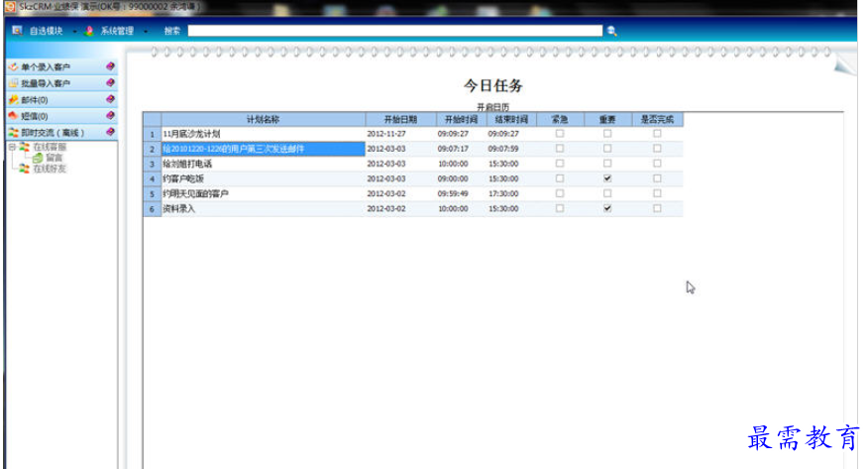
Task: Open the 邮件(0) panel
Action: 61,100
